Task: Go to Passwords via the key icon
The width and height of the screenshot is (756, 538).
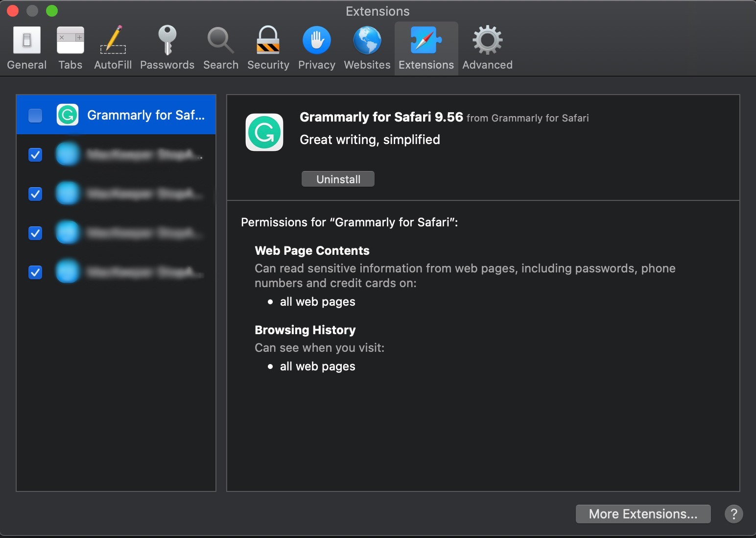Action: pos(167,48)
